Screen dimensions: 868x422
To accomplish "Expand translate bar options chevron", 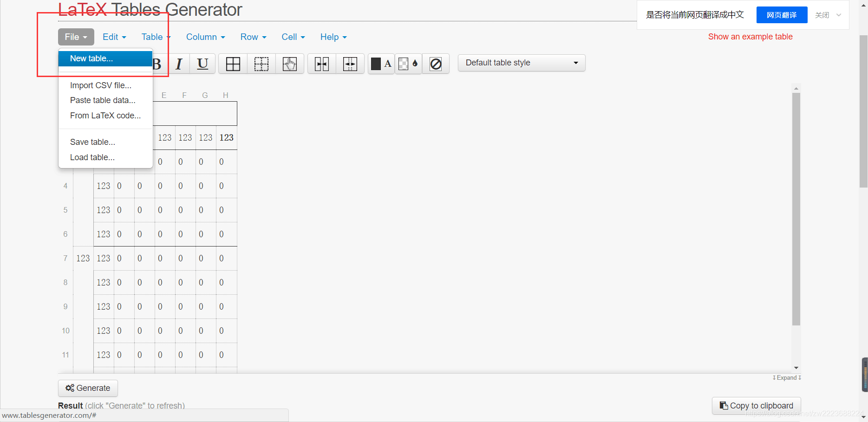I will 839,15.
